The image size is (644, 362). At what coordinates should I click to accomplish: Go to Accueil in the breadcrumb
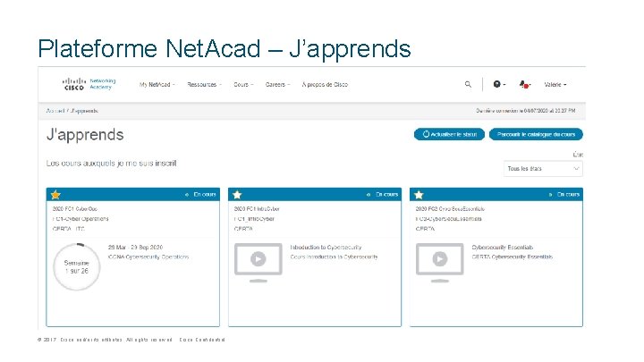pyautogui.click(x=55, y=111)
